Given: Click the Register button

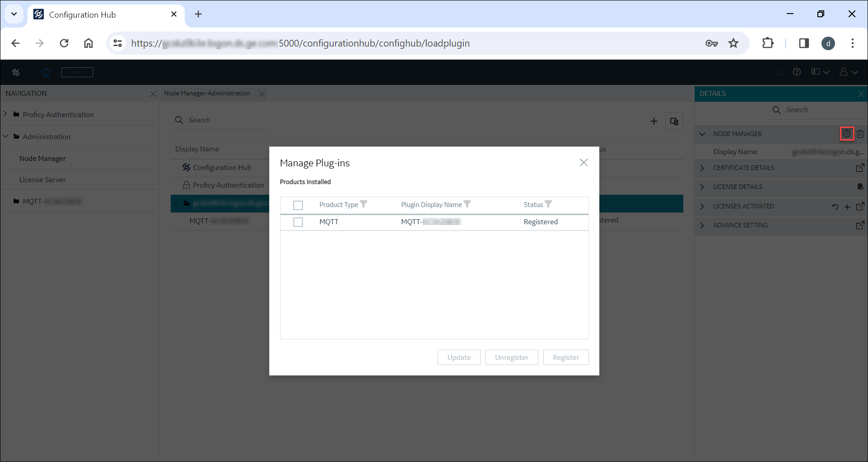Looking at the screenshot, I should click(566, 357).
